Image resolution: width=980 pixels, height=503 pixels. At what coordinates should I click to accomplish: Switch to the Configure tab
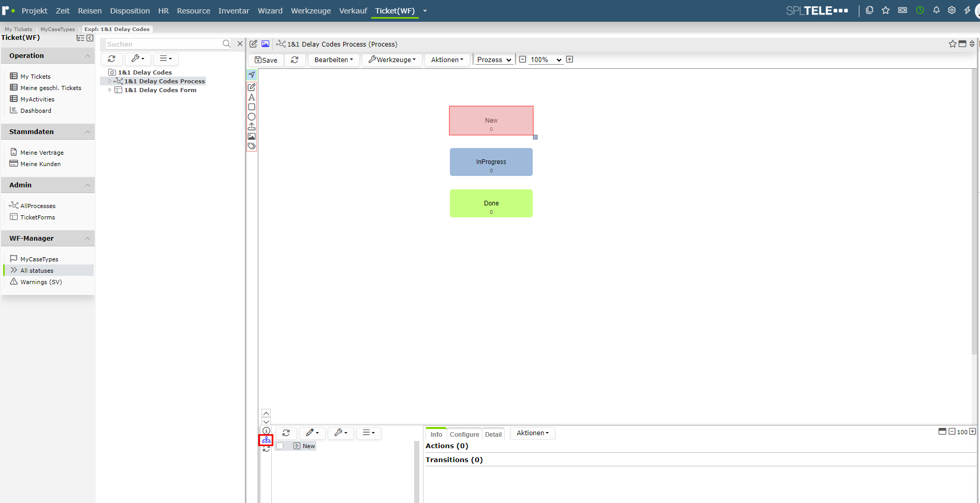click(x=464, y=434)
